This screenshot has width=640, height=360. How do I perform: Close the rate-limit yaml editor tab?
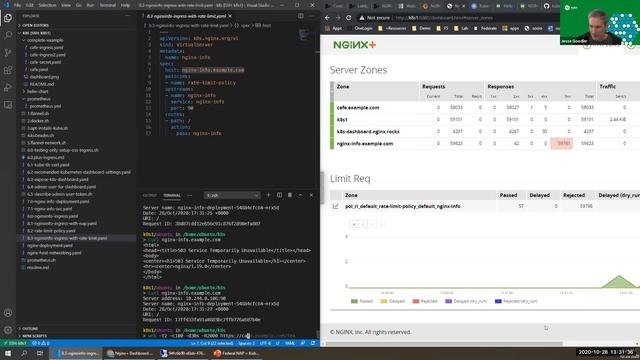tap(230, 16)
